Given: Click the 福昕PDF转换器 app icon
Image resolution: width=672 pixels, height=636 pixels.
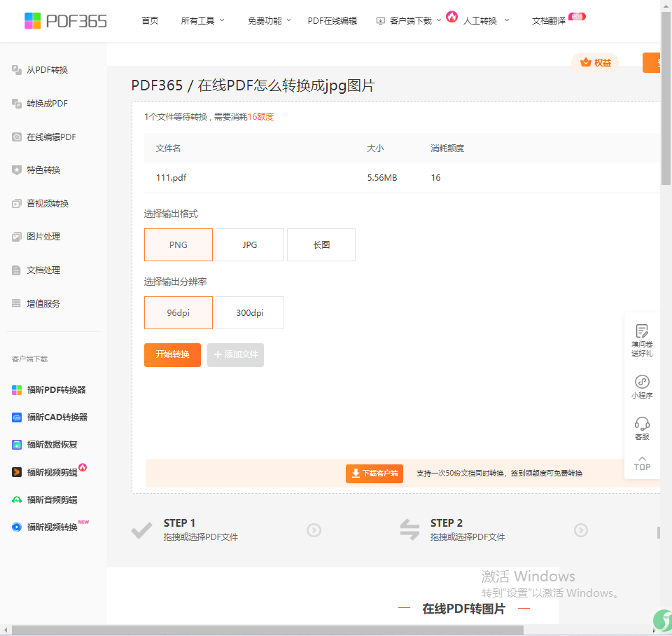Looking at the screenshot, I should (x=17, y=390).
